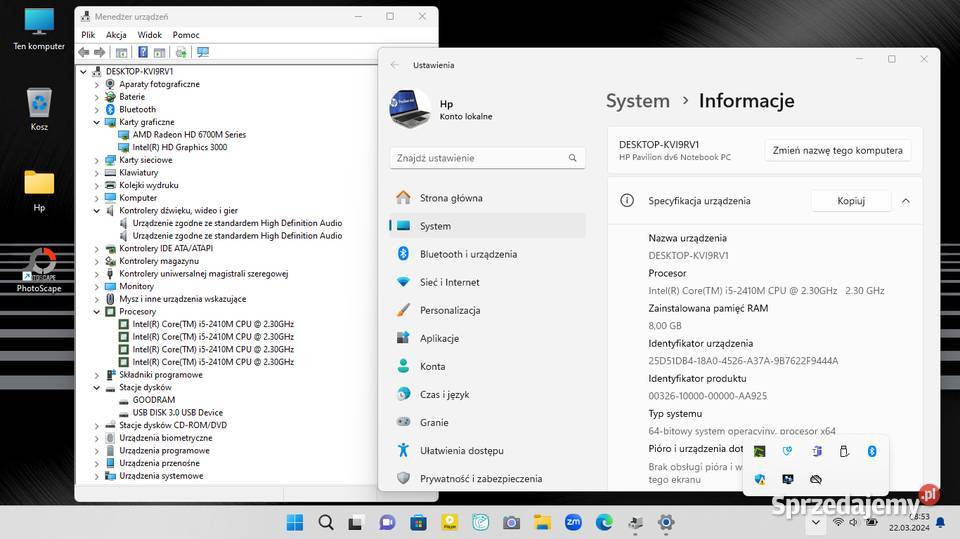Collapse Stacje dysków node
Image resolution: width=960 pixels, height=539 pixels.
point(97,388)
